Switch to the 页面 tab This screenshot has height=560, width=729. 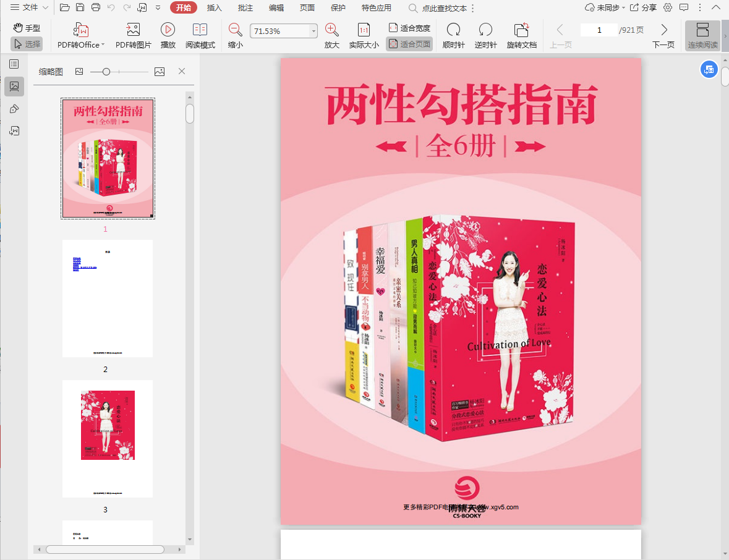[307, 7]
